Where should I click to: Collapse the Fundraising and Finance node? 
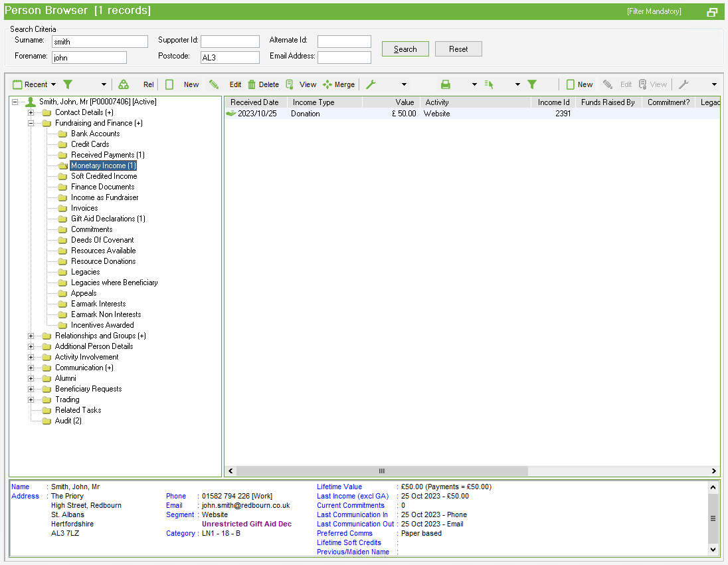(x=30, y=123)
